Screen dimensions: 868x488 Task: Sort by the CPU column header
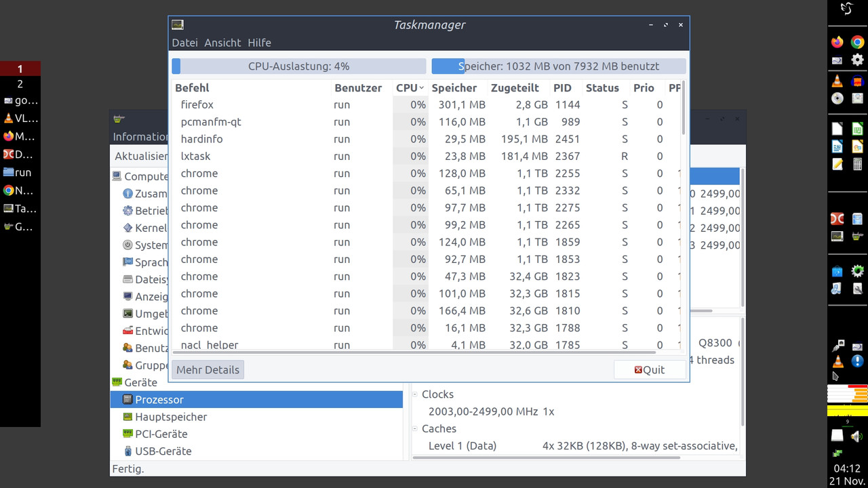click(410, 88)
